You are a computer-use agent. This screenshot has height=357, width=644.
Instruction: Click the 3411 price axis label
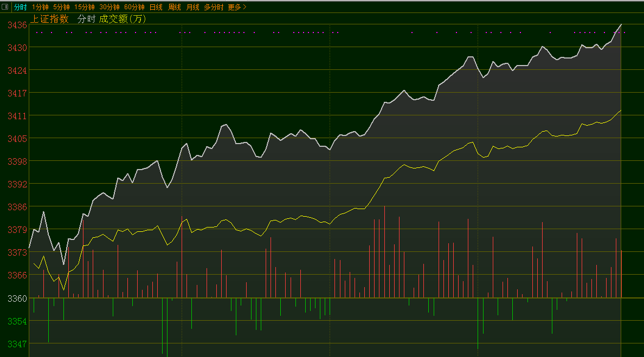coord(17,116)
